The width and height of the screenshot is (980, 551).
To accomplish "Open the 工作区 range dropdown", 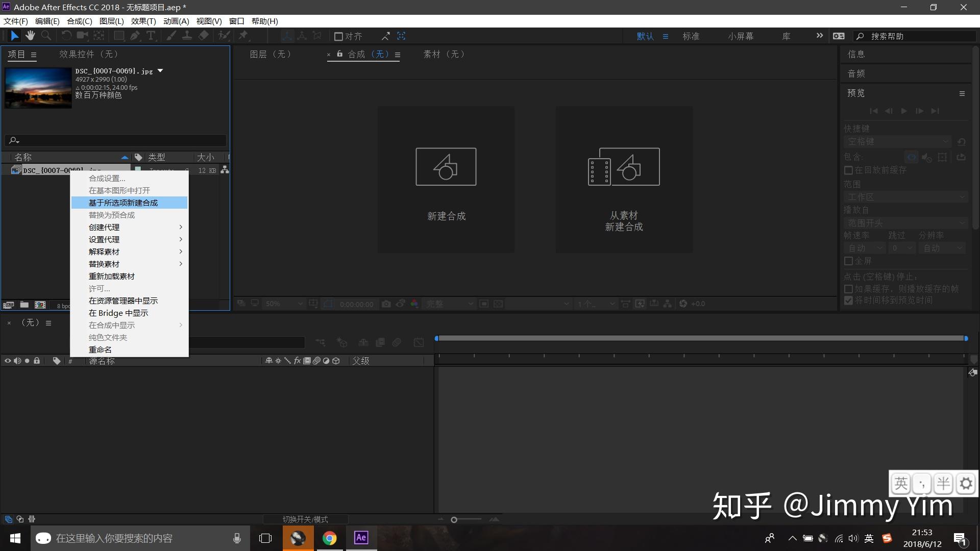I will pyautogui.click(x=906, y=197).
